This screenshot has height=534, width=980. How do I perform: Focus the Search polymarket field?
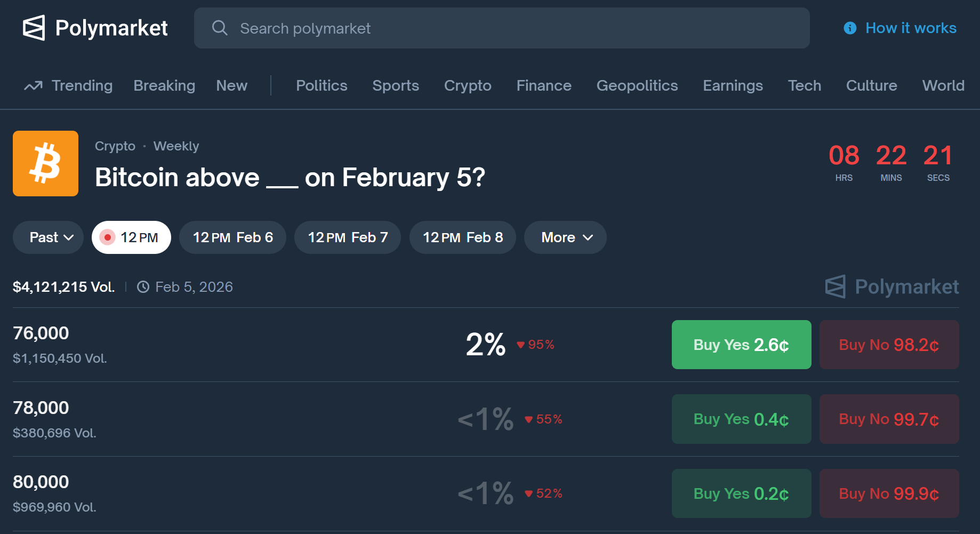501,28
